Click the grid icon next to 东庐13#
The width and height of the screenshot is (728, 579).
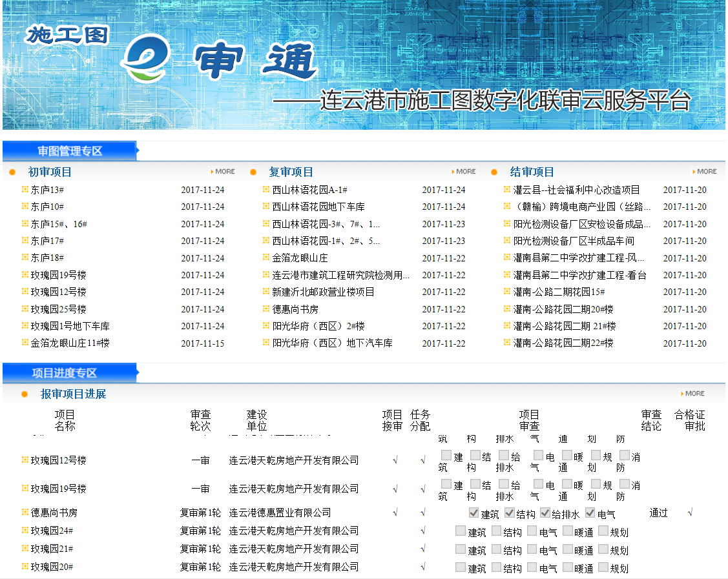point(25,190)
